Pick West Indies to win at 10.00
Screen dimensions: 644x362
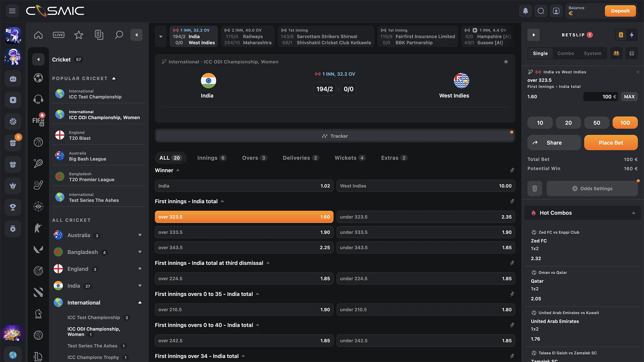click(426, 186)
